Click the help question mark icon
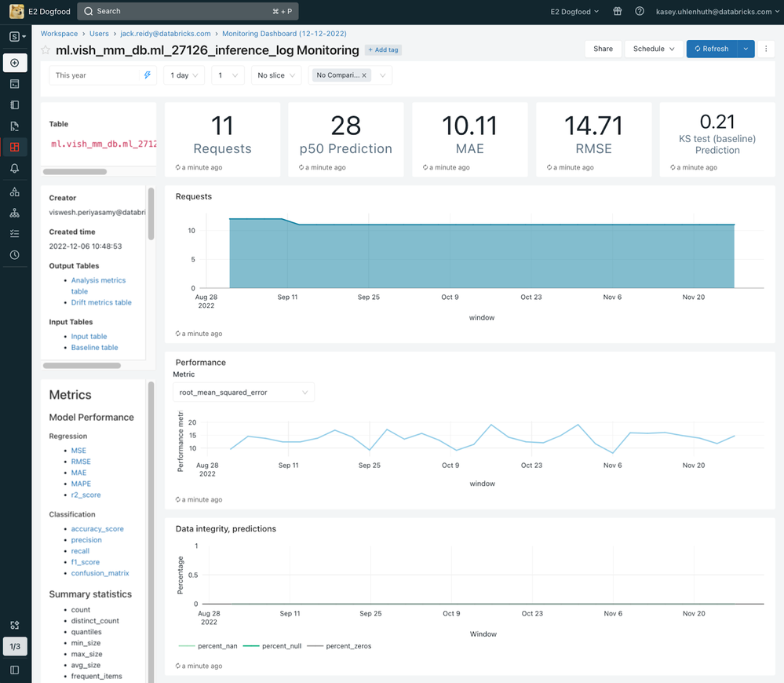The height and width of the screenshot is (683, 784). 640,12
